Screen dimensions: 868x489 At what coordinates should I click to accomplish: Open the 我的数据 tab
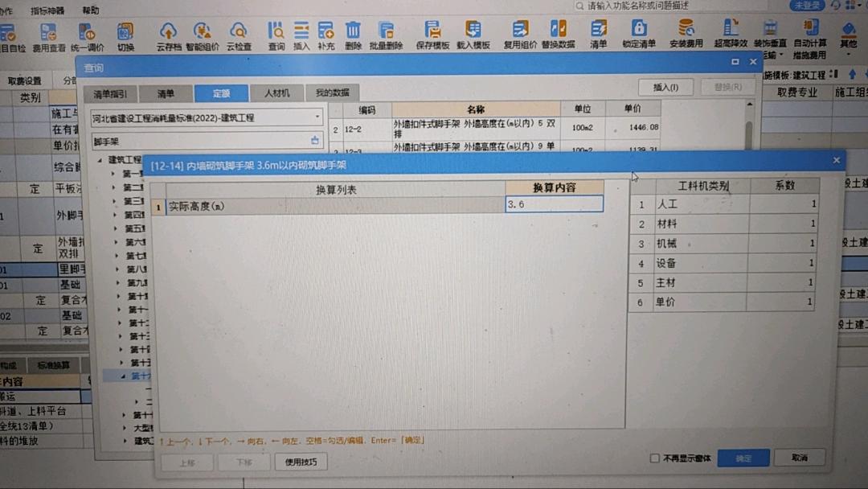point(332,92)
